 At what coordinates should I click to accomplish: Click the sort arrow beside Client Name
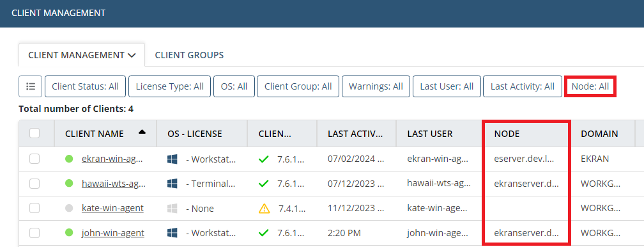(x=142, y=132)
